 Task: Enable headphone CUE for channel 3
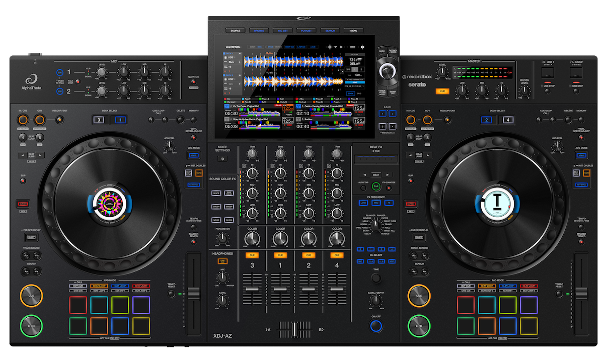coord(252,255)
